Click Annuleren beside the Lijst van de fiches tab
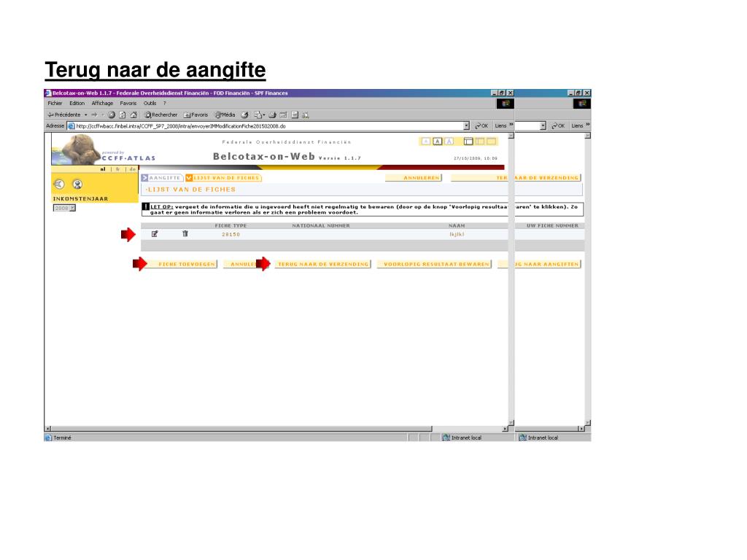 click(414, 178)
